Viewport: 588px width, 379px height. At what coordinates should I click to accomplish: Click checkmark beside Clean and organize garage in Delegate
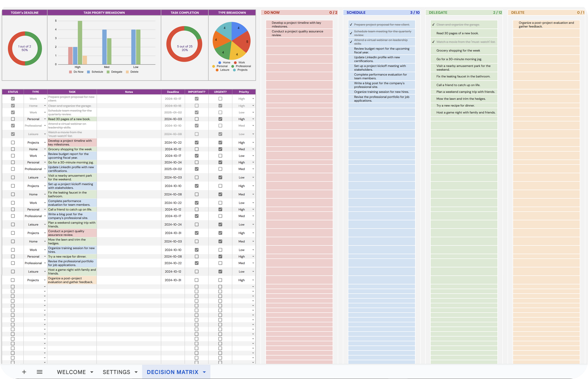(x=433, y=25)
